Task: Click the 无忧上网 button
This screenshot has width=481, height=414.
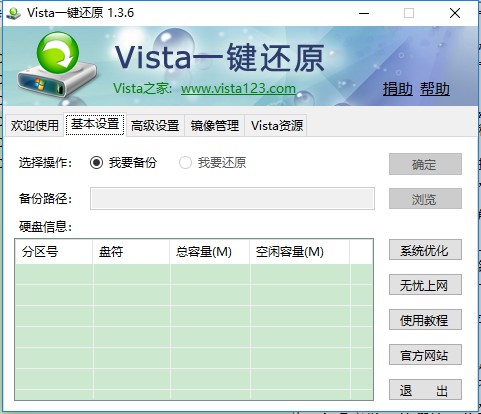Action: pyautogui.click(x=425, y=285)
